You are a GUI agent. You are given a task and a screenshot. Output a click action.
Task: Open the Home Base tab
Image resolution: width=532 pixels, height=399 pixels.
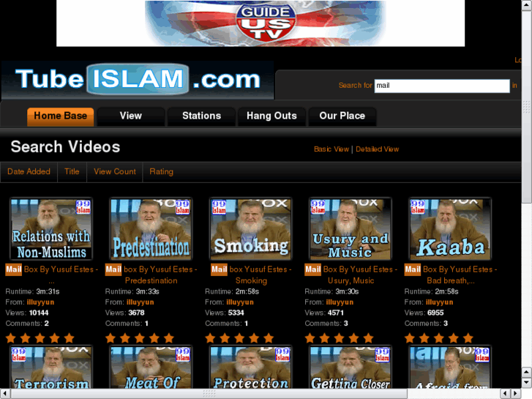point(61,116)
